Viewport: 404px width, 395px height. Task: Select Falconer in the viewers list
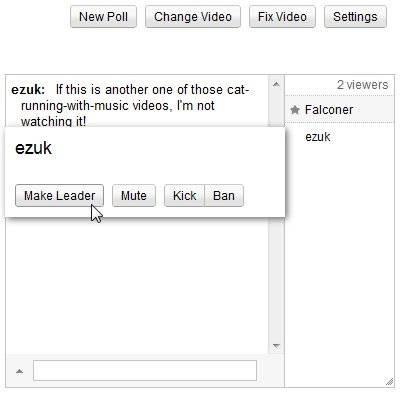pos(339,110)
